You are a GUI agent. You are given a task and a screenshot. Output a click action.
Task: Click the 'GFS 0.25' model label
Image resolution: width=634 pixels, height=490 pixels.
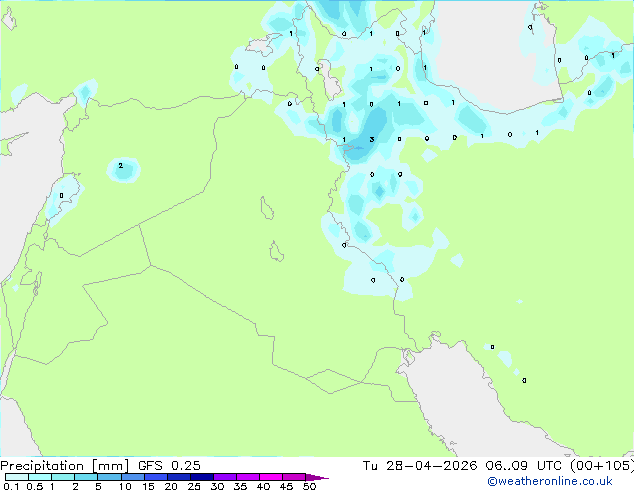click(169, 466)
